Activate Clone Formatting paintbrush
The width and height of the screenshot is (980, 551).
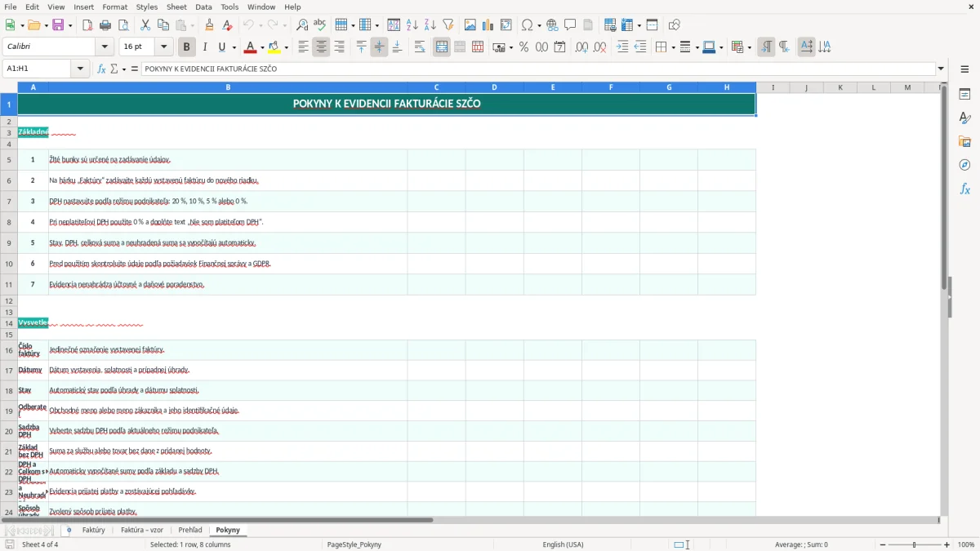click(210, 25)
